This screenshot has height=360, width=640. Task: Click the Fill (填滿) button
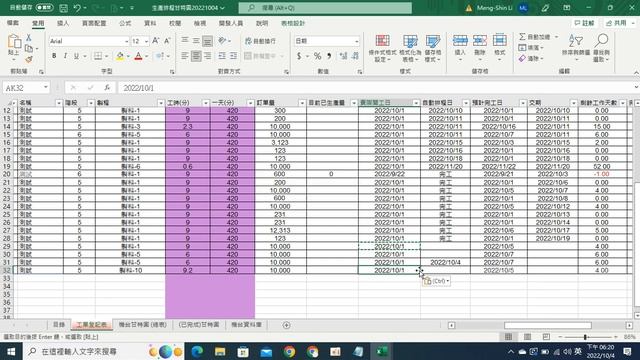pyautogui.click(x=531, y=48)
